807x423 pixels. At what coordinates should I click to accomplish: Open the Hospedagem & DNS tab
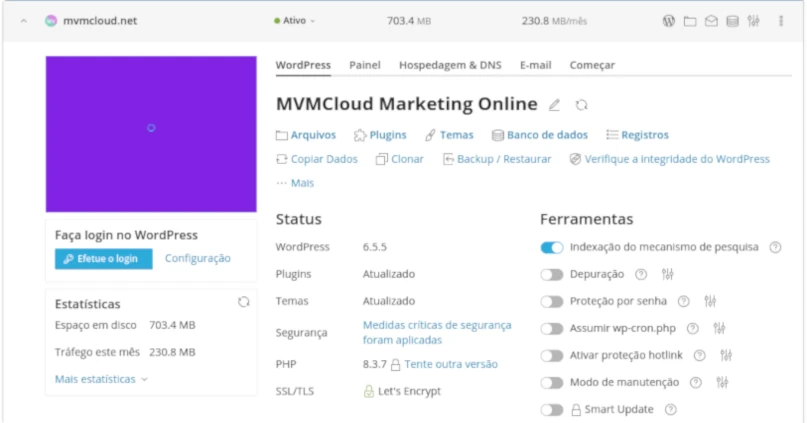tap(450, 65)
